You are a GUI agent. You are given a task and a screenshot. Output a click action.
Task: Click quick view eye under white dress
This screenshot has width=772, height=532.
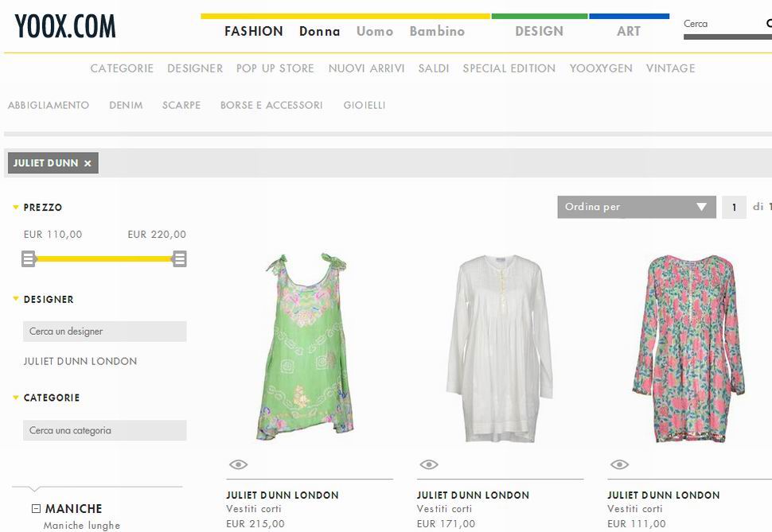(429, 464)
